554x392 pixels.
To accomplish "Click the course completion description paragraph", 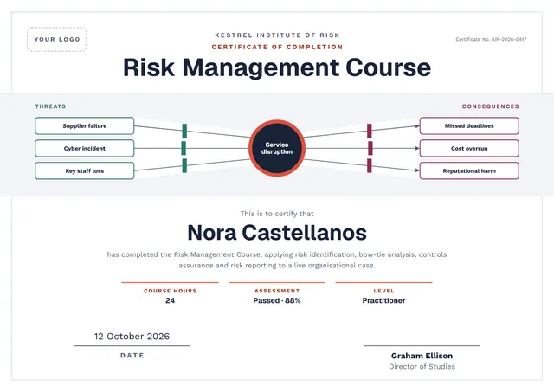I will point(277,260).
